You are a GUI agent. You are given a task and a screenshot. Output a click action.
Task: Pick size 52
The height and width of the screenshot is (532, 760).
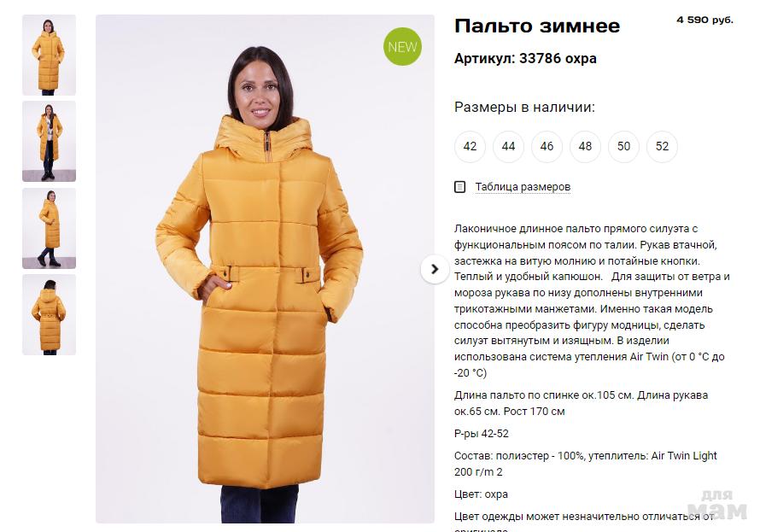[x=662, y=146]
